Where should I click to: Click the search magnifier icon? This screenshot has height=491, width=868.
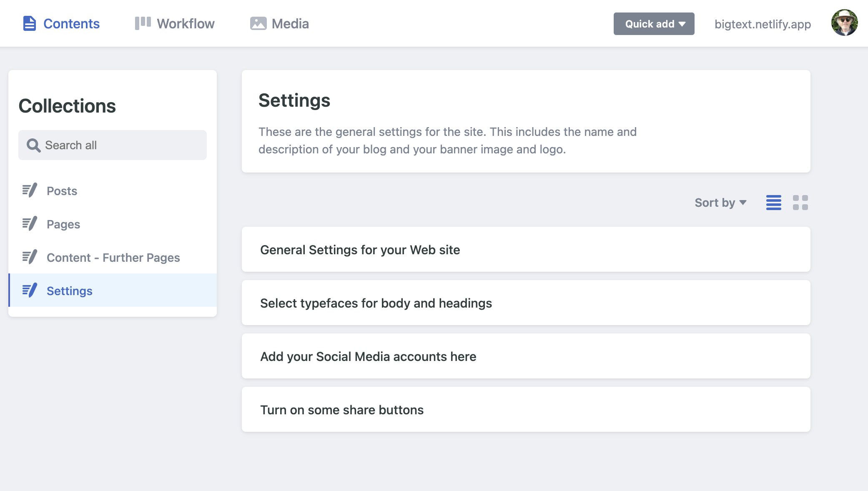coord(33,145)
